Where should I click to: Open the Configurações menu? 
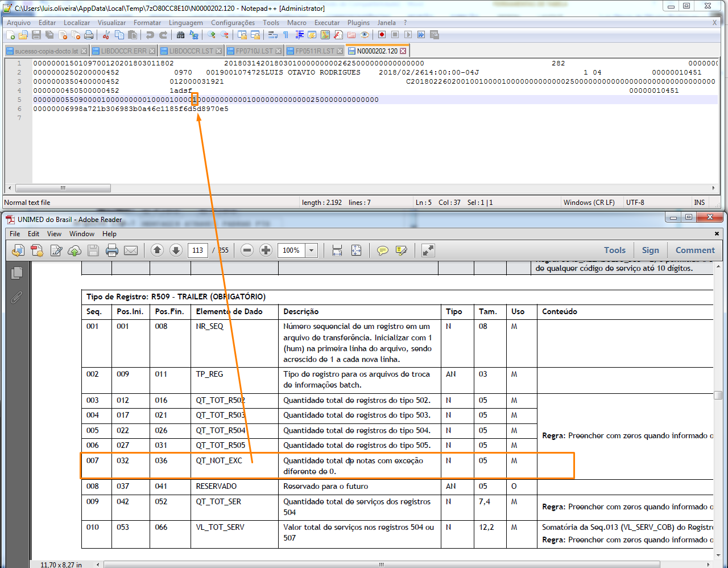[233, 23]
